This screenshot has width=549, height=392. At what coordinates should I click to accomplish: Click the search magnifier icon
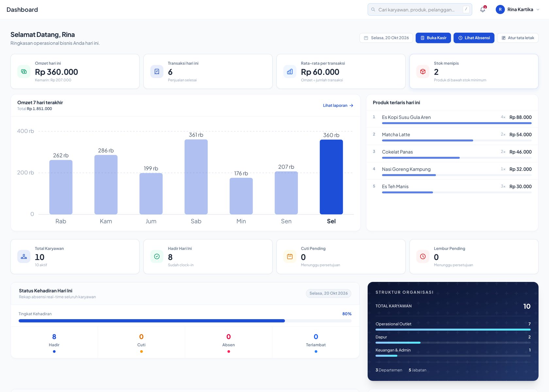click(x=373, y=9)
